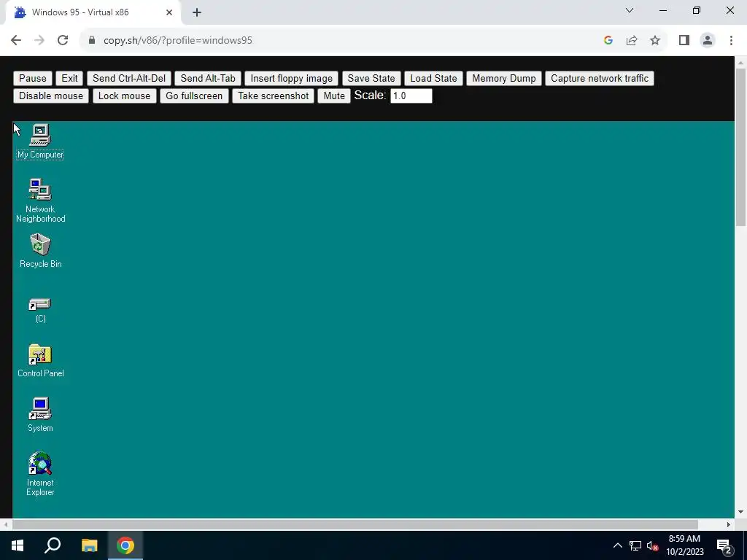
Task: Click the network tray icon
Action: click(635, 545)
